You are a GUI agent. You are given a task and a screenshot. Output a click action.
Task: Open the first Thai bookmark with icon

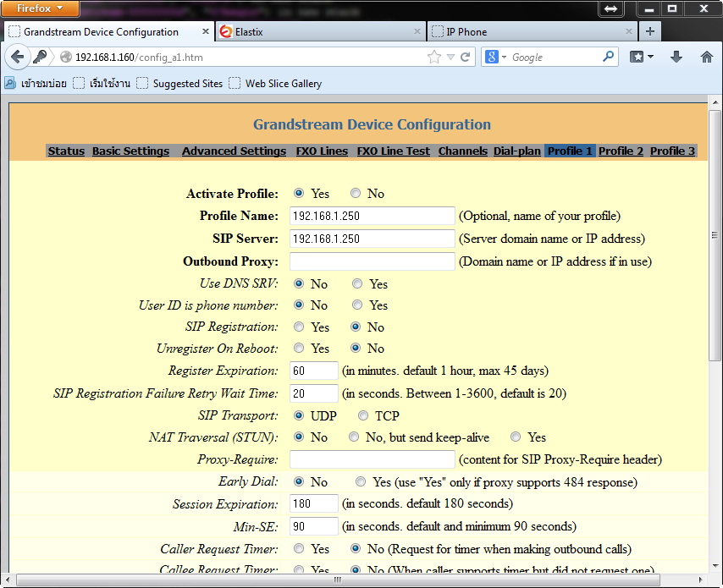tap(36, 84)
